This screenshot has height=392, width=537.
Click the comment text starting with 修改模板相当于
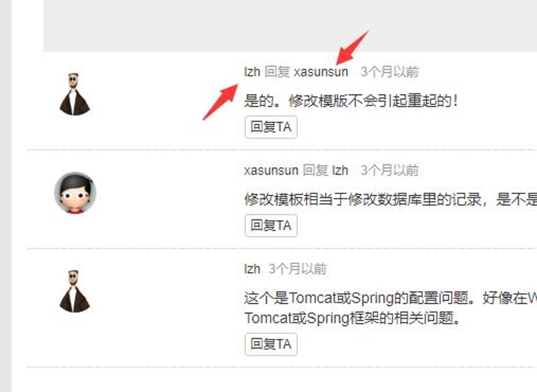tap(391, 199)
